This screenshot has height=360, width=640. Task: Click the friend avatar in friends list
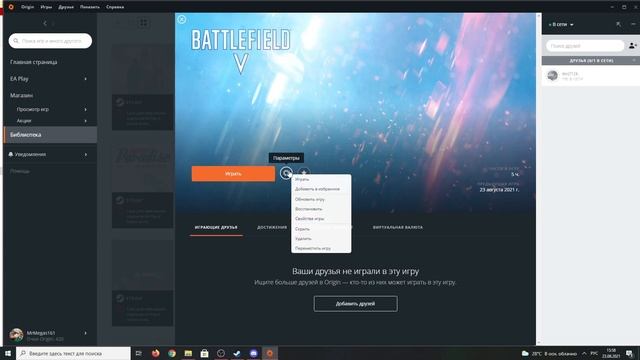click(x=552, y=76)
